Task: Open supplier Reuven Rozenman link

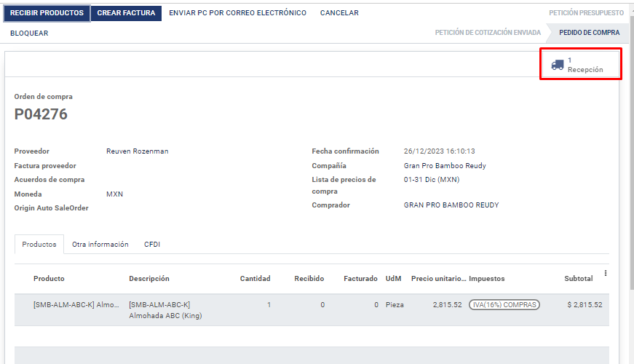Action: pos(138,151)
